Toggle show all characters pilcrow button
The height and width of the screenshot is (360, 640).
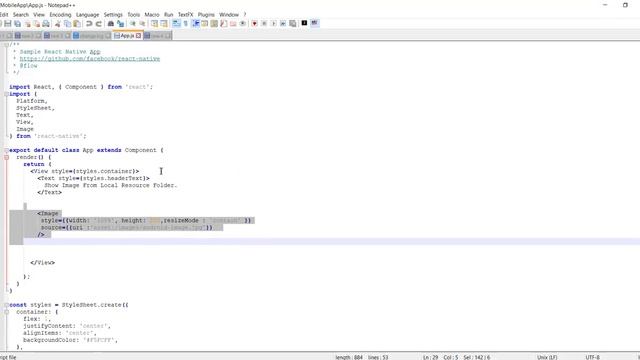click(x=185, y=24)
